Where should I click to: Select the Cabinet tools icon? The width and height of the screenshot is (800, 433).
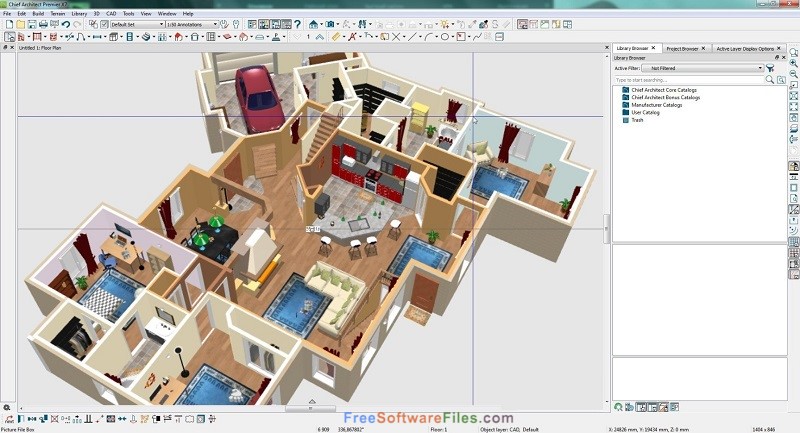pos(113,37)
